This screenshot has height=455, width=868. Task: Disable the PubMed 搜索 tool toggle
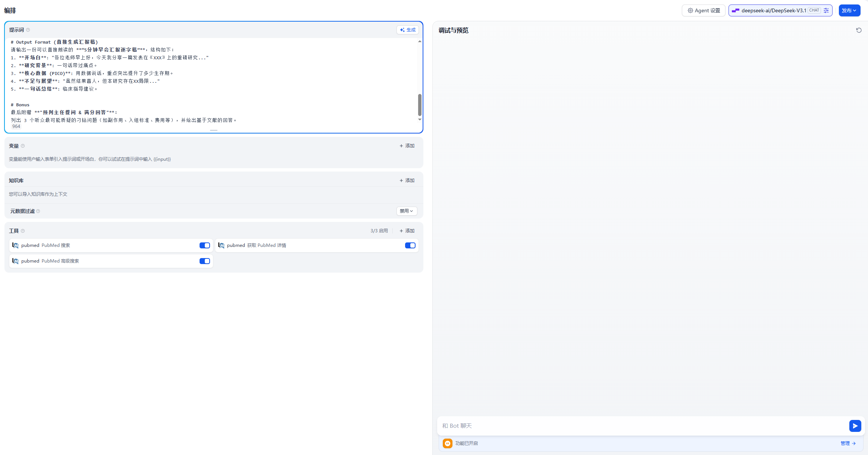click(x=204, y=245)
